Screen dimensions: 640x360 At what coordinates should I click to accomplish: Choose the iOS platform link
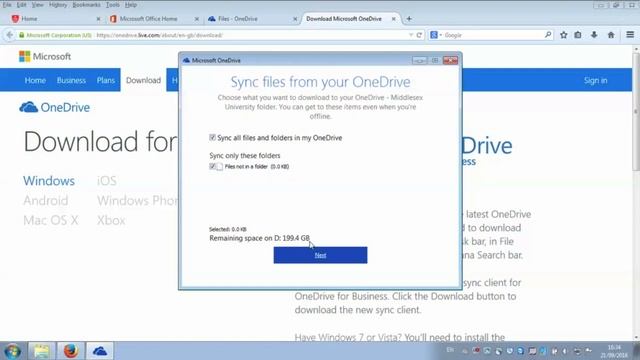(x=107, y=181)
